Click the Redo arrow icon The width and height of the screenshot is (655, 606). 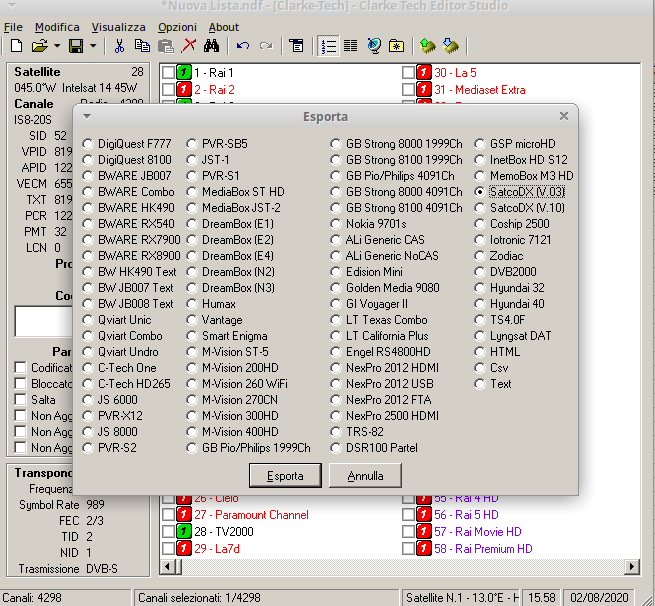pyautogui.click(x=266, y=46)
